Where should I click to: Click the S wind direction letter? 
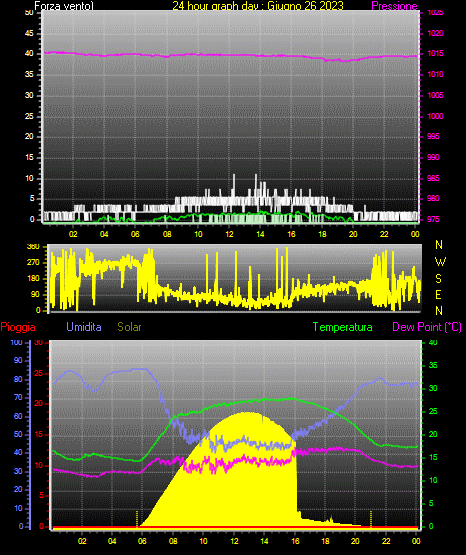click(x=438, y=279)
